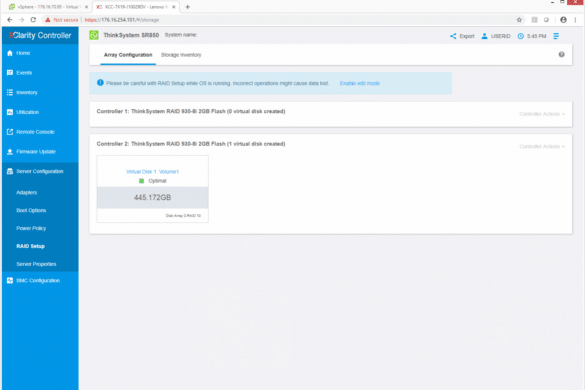Reload the browser page
The width and height of the screenshot is (585, 390).
(33, 20)
